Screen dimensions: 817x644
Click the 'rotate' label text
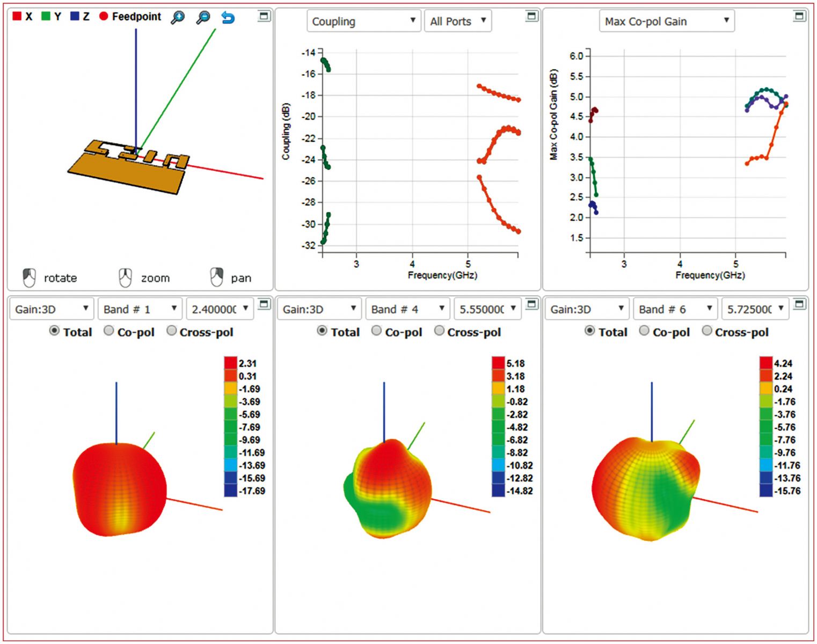60,278
